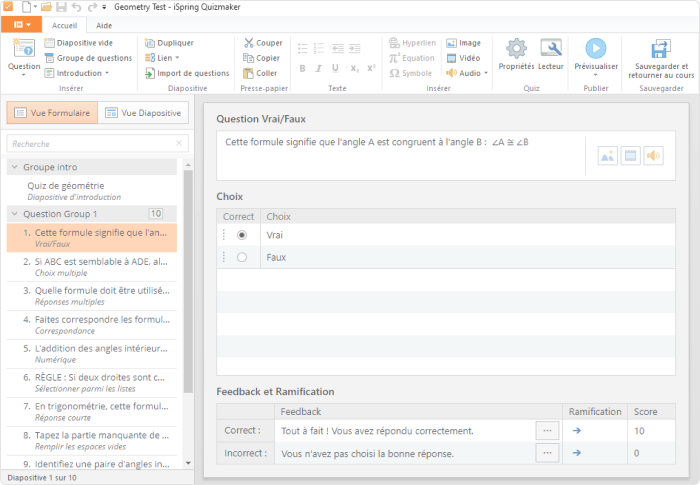
Task: Duplicate the slide with Dupliquer
Action: [169, 43]
